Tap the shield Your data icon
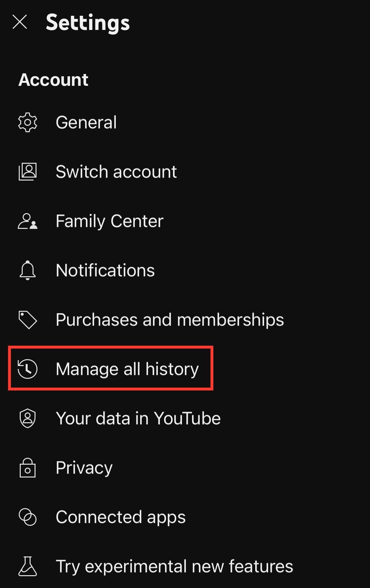 tap(28, 418)
